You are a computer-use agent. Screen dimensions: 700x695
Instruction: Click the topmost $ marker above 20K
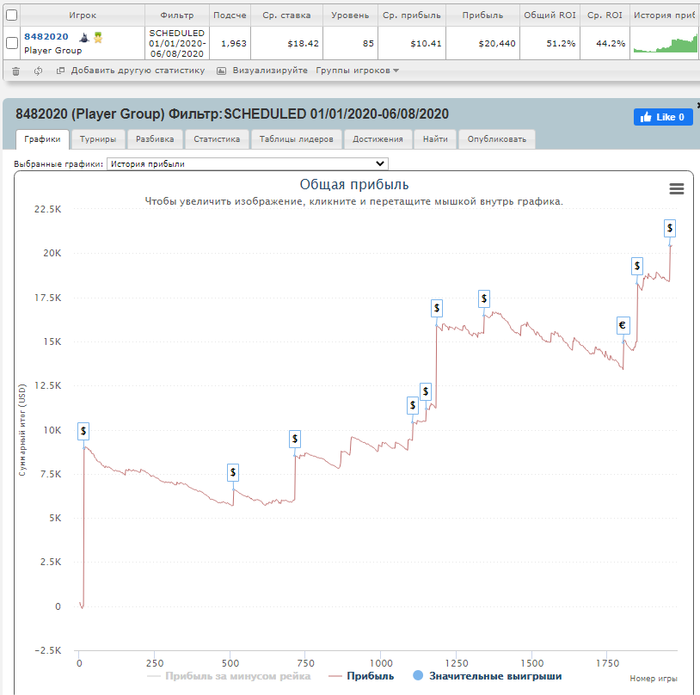(x=670, y=228)
